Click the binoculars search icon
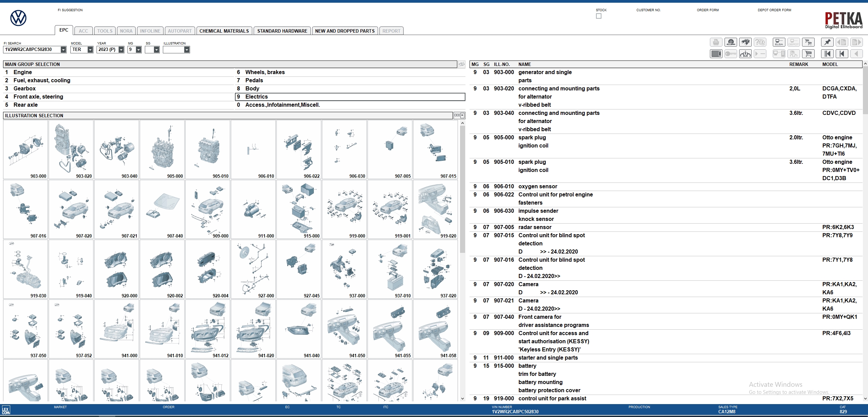The width and height of the screenshot is (868, 417). point(745,42)
